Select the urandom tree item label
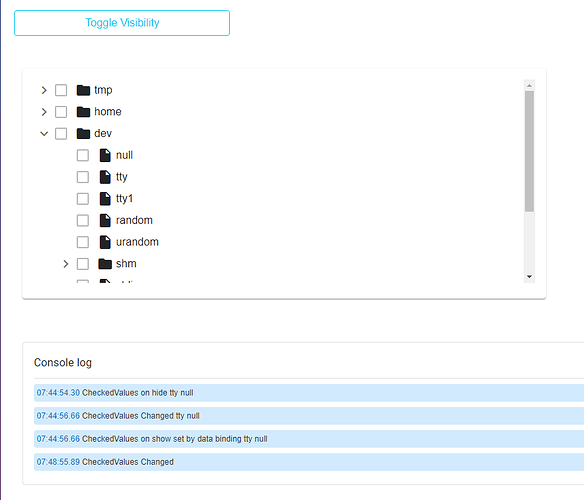The image size is (584, 500). tap(137, 242)
